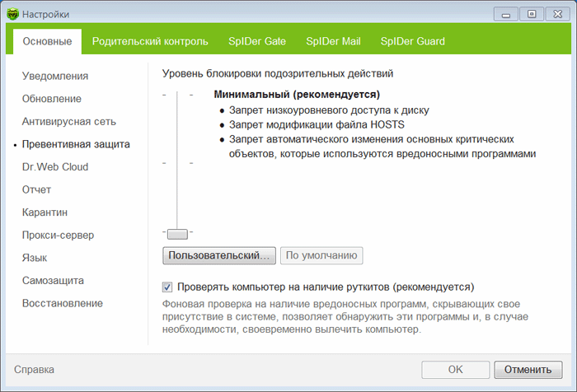This screenshot has height=392, width=577.
Task: Click the По умолчанию button
Action: coord(321,255)
